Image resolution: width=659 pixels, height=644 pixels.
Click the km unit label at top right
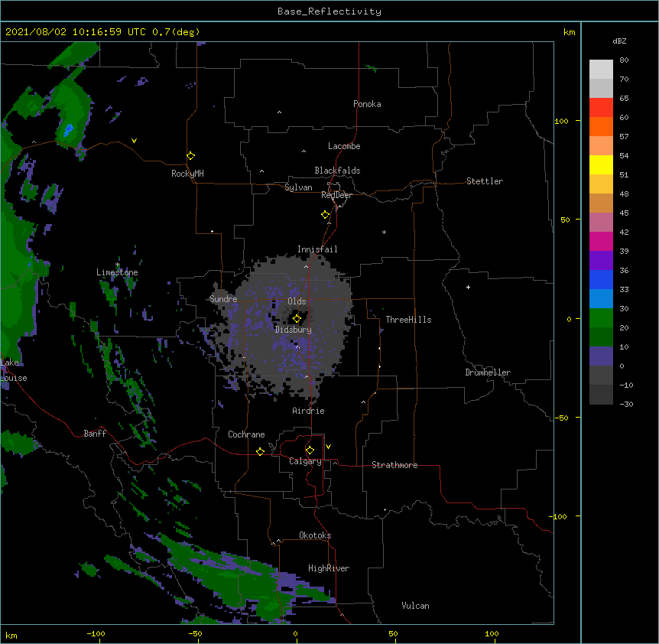569,32
